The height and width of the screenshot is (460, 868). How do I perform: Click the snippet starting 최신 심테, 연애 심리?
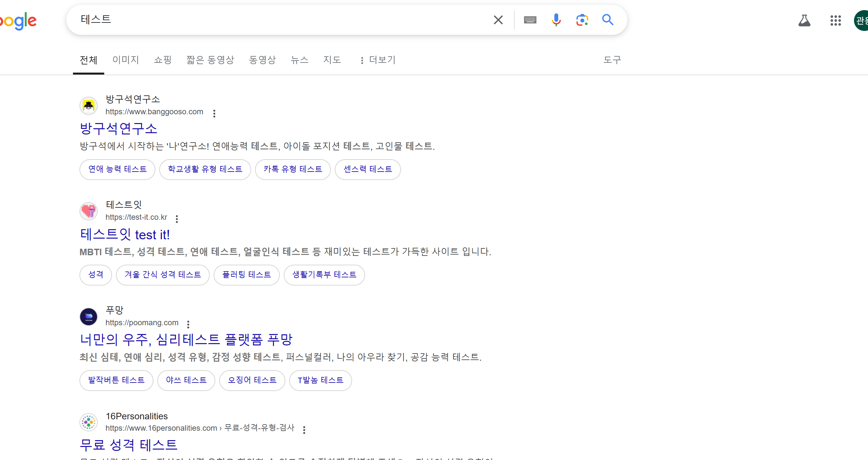pyautogui.click(x=280, y=357)
